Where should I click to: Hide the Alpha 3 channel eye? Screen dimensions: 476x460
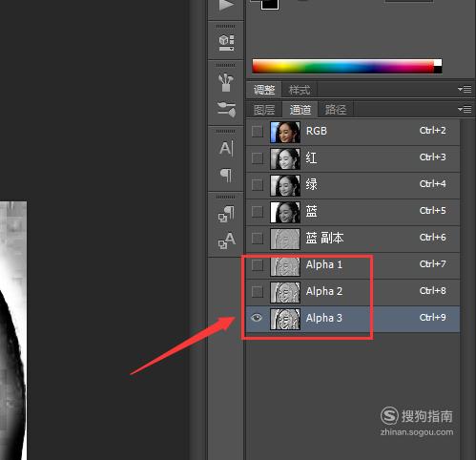(257, 318)
